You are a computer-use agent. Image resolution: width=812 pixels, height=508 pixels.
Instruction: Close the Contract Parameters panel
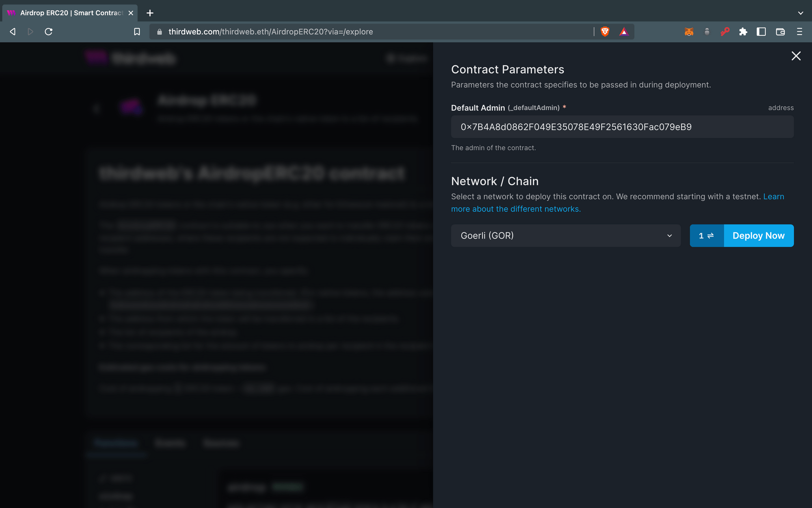(796, 56)
